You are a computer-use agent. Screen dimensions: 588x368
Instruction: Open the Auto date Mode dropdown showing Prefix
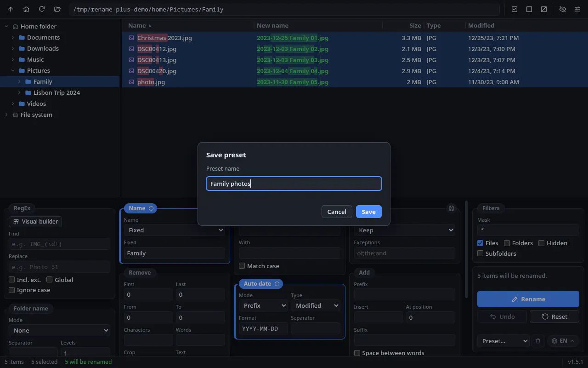[264, 305]
